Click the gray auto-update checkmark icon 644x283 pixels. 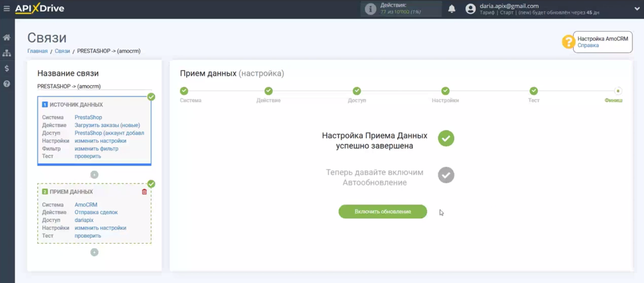(x=446, y=175)
